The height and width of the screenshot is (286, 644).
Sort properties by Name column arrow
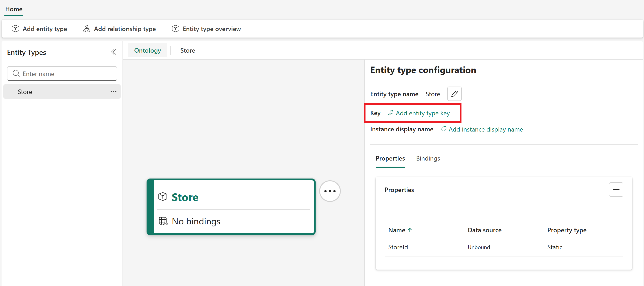click(410, 230)
